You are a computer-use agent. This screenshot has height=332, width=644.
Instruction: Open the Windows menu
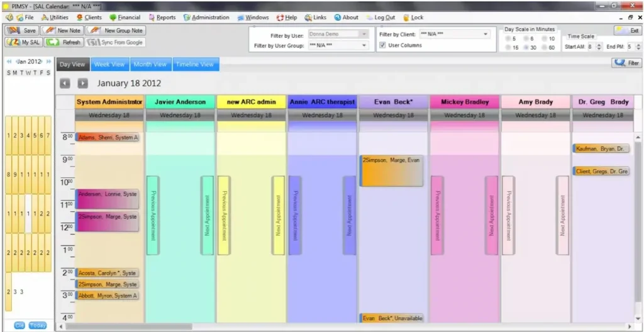click(x=257, y=18)
